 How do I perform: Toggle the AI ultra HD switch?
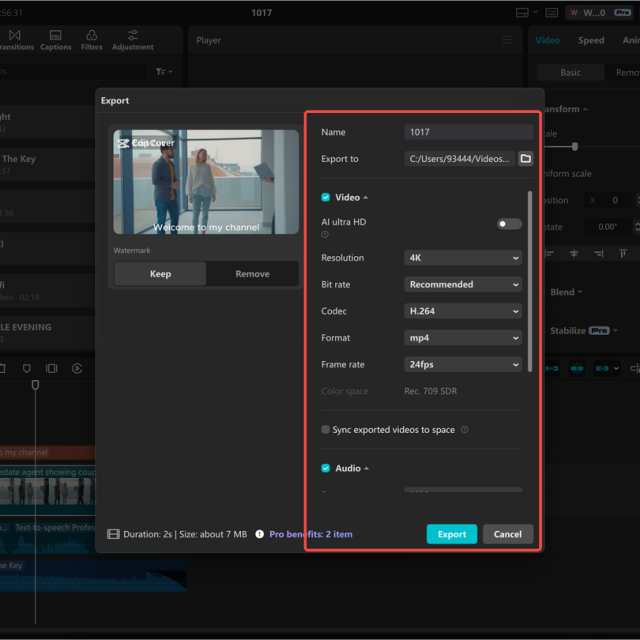click(509, 224)
